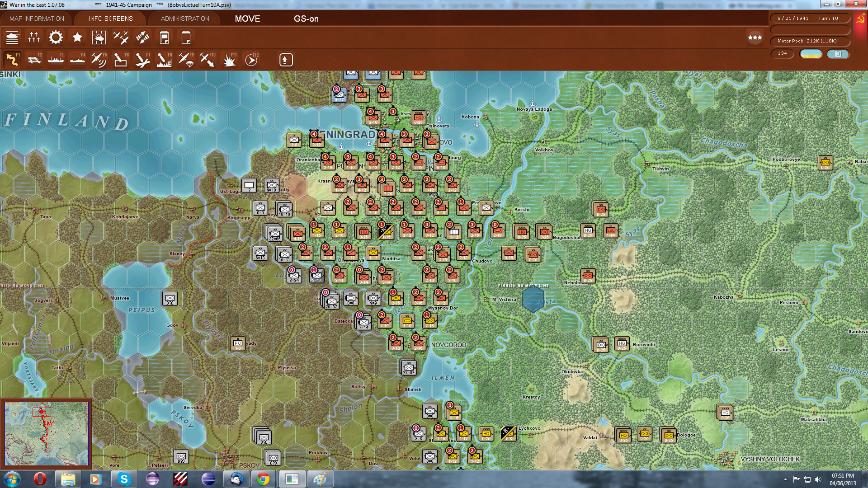This screenshot has width=868, height=488.
Task: Click the NOVGOROD city label
Action: coord(448,345)
